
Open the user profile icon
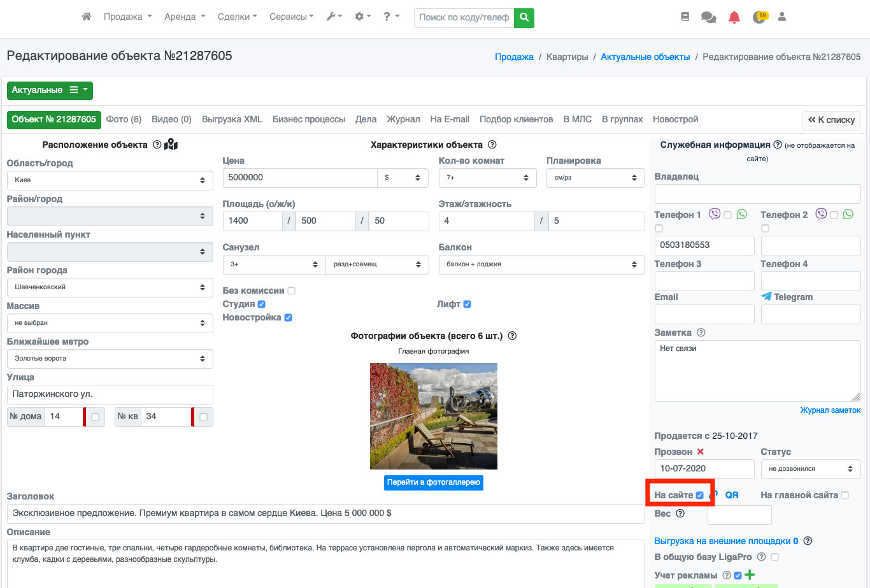pos(781,17)
